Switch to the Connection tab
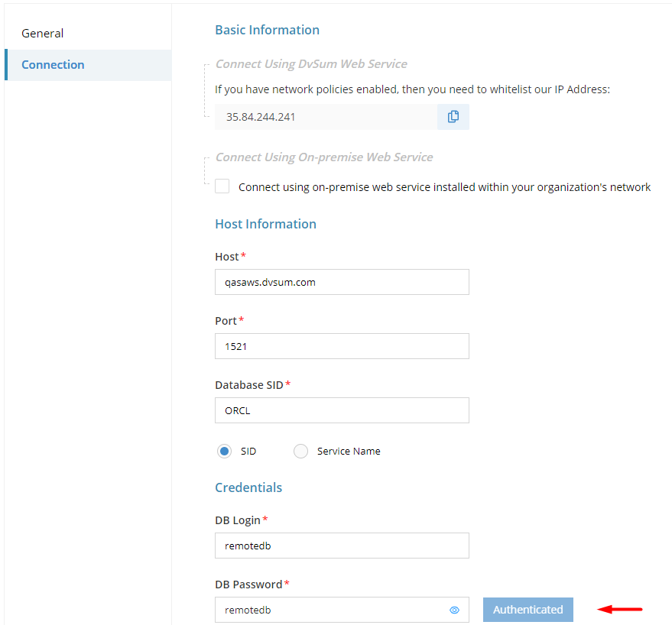The image size is (672, 625). pos(53,65)
